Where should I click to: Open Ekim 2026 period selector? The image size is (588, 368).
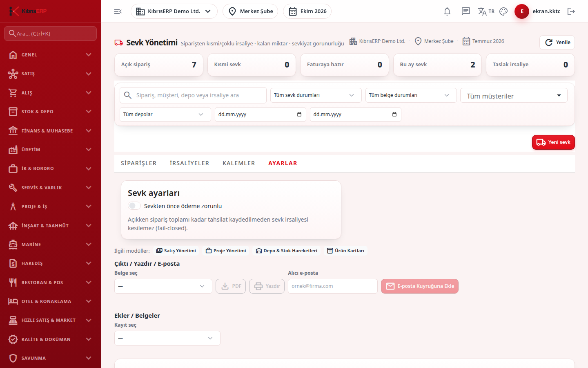pyautogui.click(x=307, y=11)
